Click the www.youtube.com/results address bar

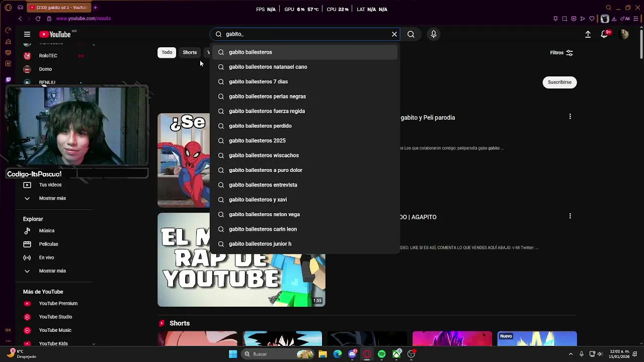[x=83, y=19]
